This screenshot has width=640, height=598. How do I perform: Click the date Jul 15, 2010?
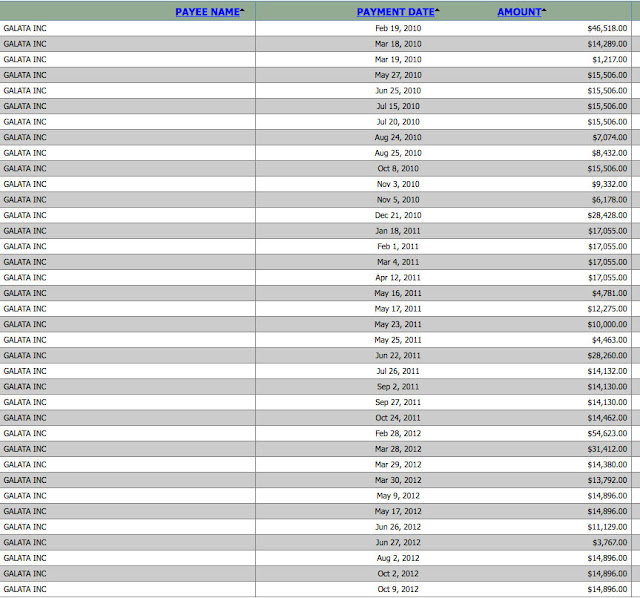coord(398,106)
